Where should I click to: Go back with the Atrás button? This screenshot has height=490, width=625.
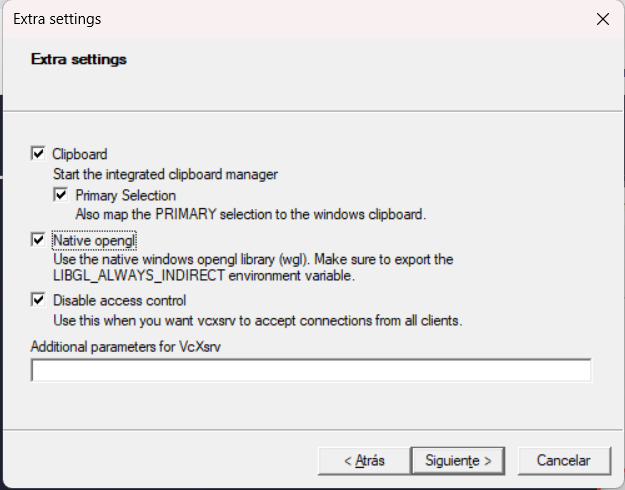364,460
